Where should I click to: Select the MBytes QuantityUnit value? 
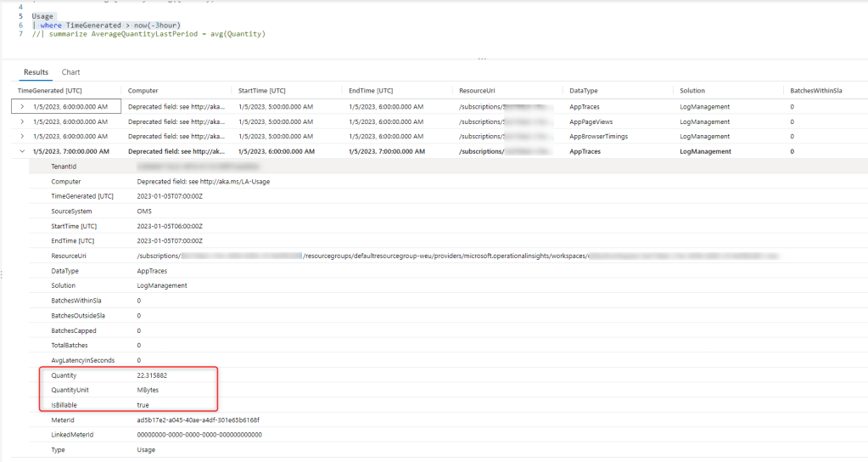click(148, 390)
